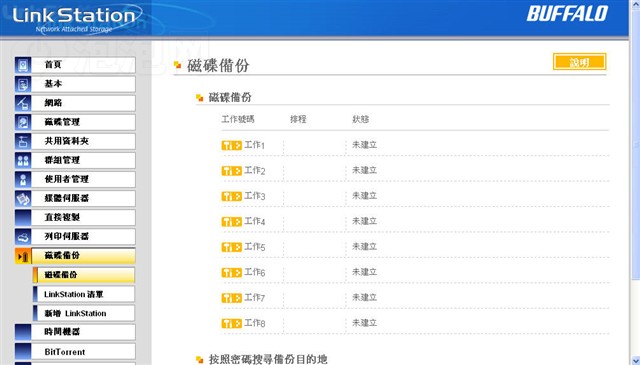
Task: Open the 使用者管理 menu item
Action: click(83, 179)
